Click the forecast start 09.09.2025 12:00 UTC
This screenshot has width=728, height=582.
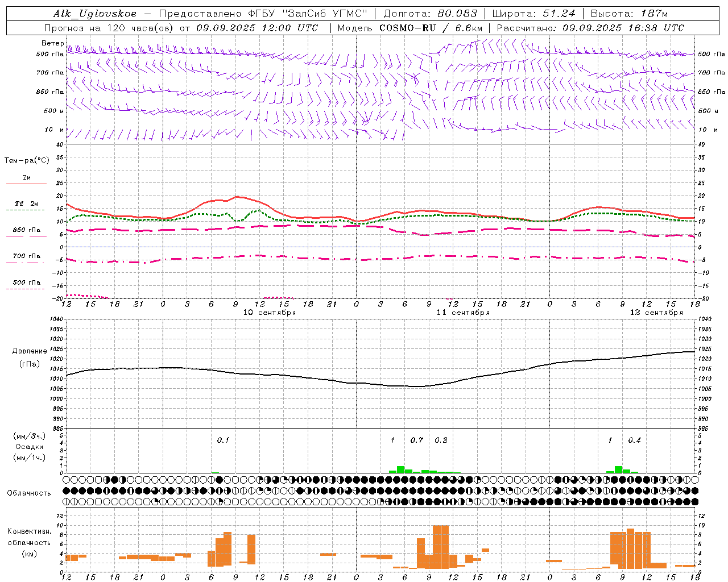[x=257, y=28]
